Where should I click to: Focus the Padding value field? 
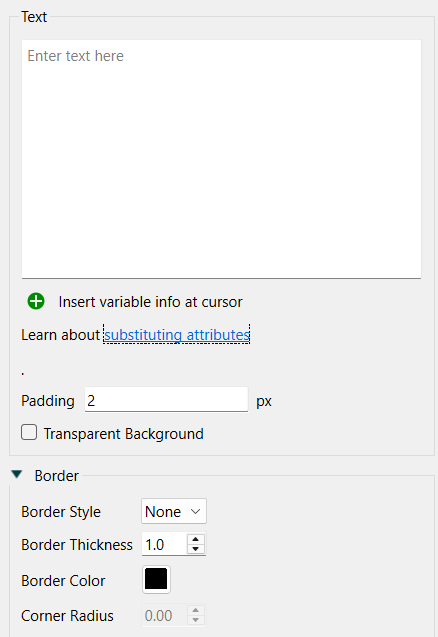click(x=166, y=400)
